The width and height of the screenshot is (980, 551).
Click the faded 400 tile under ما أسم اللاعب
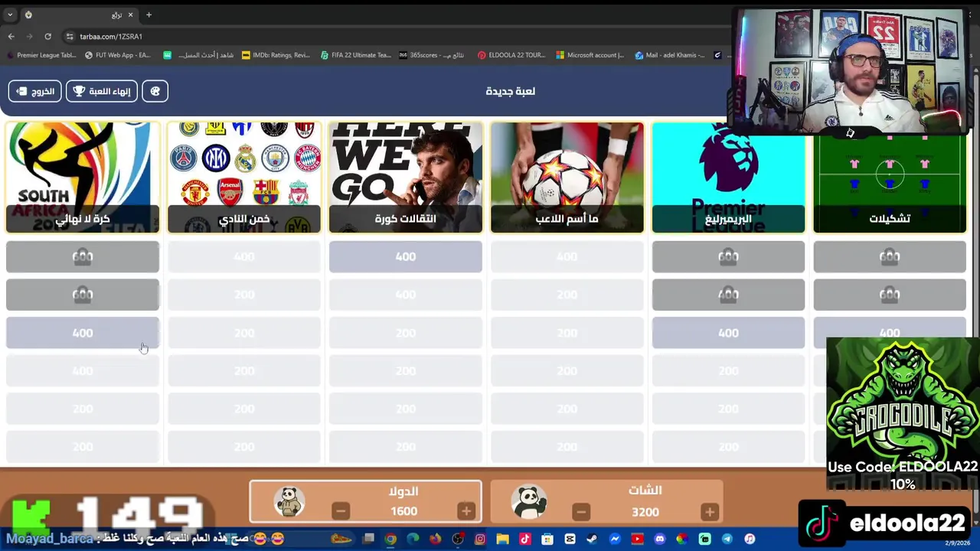(x=567, y=257)
